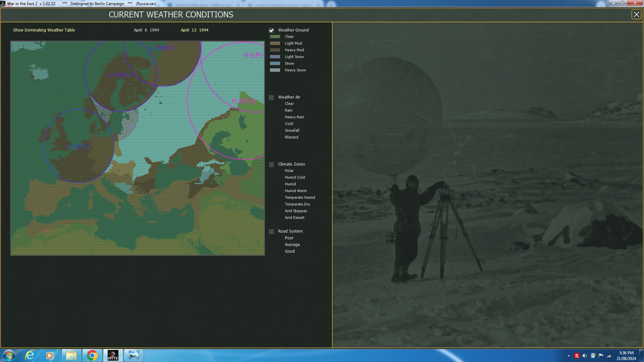Open Google Chrome from taskbar
Image resolution: width=644 pixels, height=362 pixels.
pyautogui.click(x=92, y=355)
